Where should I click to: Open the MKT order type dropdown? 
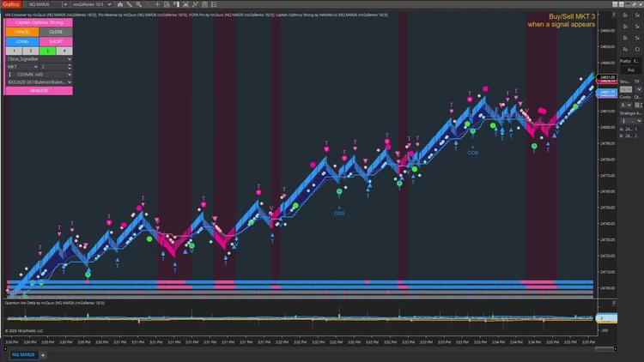pos(22,67)
